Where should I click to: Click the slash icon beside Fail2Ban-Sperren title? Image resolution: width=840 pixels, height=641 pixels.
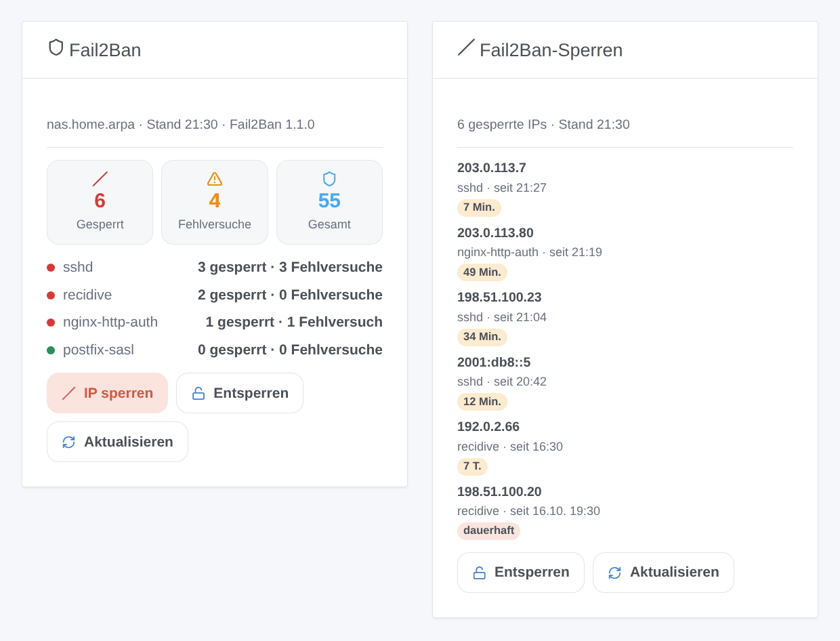pyautogui.click(x=466, y=47)
